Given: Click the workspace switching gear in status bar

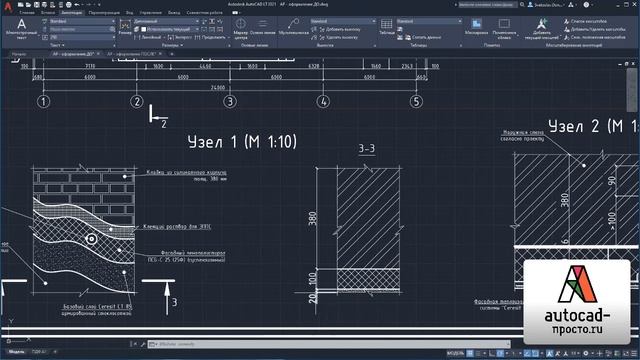Looking at the screenshot, I should [x=586, y=353].
